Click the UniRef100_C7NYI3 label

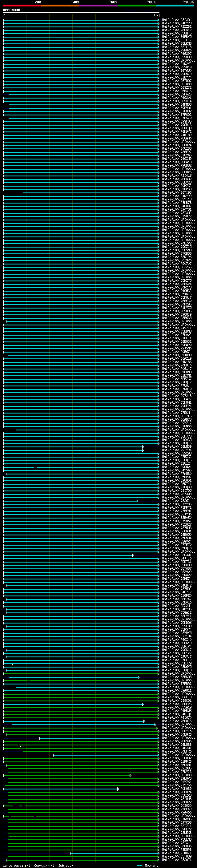click(177, 772)
